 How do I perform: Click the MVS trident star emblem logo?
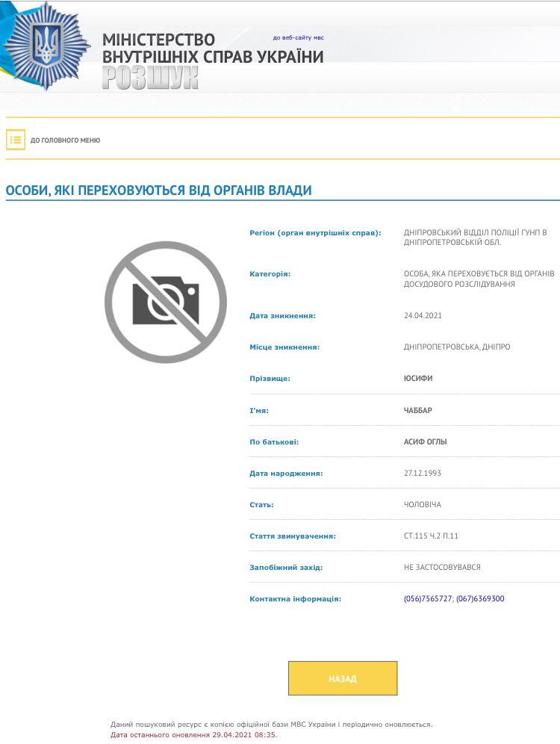(46, 46)
